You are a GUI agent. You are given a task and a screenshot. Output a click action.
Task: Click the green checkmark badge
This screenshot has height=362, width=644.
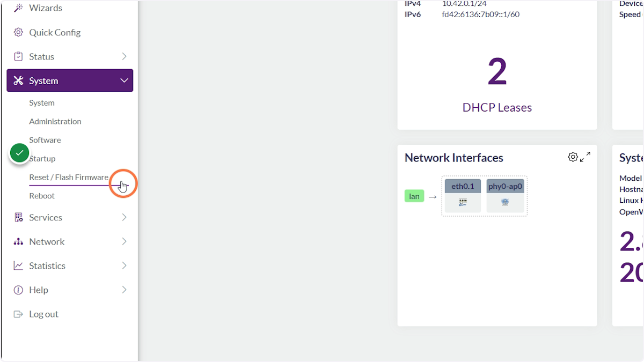tap(19, 153)
